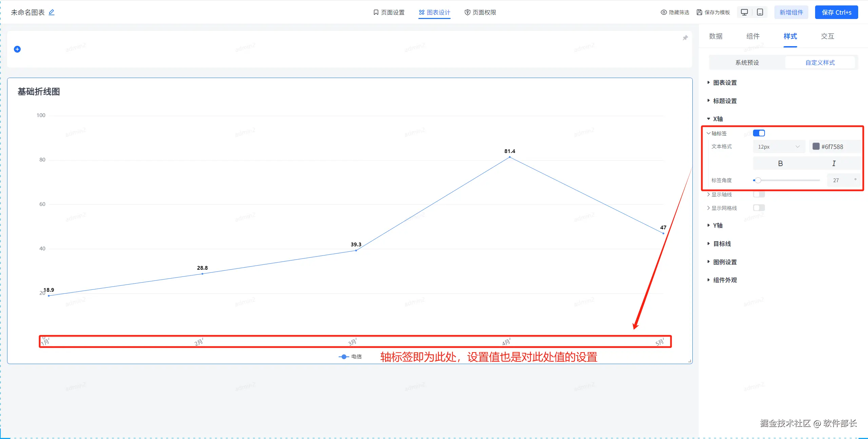
Task: Switch to mobile preview device icon
Action: pyautogui.click(x=760, y=12)
